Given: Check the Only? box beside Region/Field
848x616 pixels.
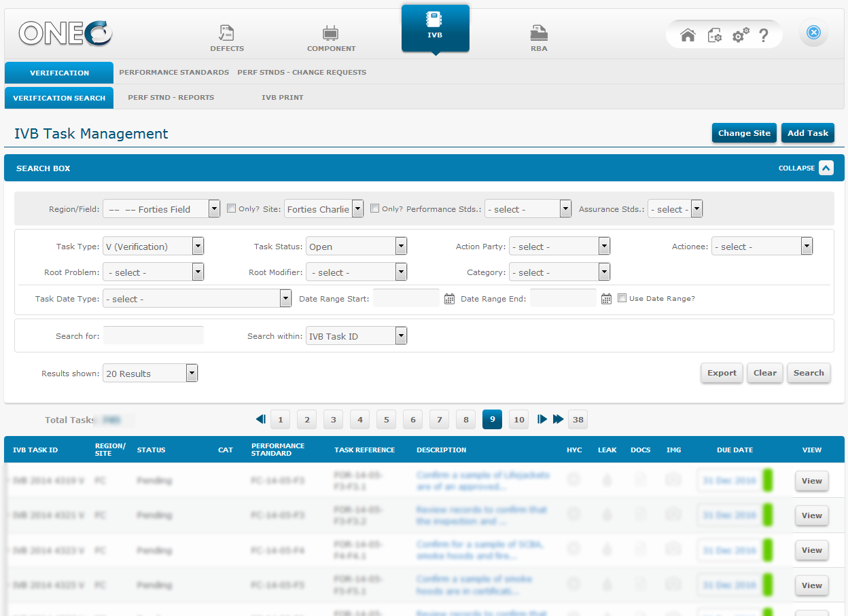Looking at the screenshot, I should (231, 209).
